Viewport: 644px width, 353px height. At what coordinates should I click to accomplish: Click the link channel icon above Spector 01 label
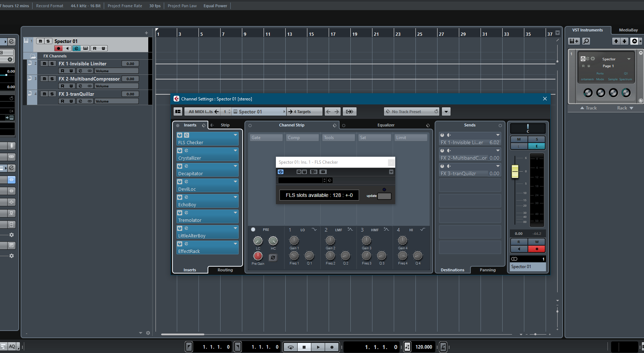coord(514,259)
